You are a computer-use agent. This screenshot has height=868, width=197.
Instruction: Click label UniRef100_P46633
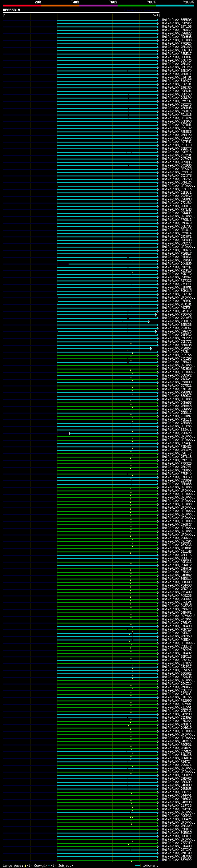[177, 799]
